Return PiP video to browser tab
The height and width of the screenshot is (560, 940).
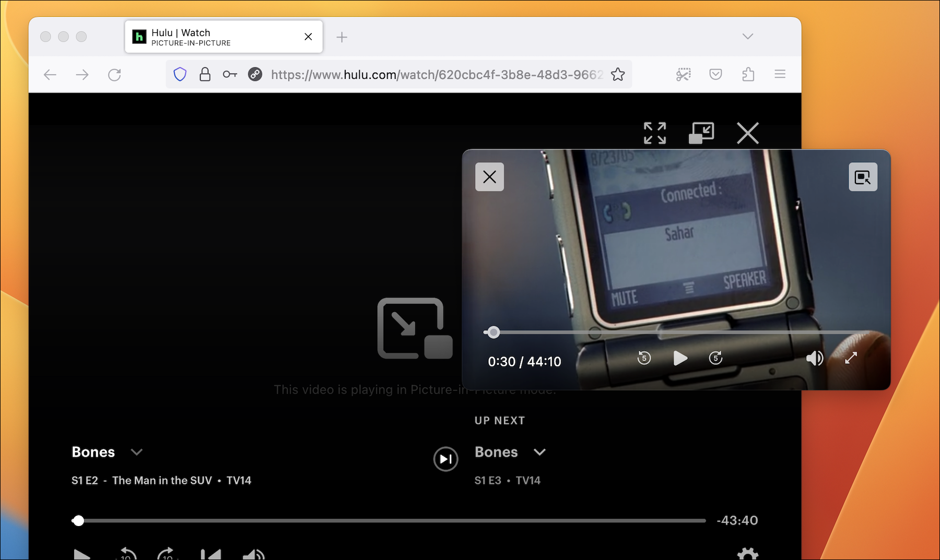(863, 177)
